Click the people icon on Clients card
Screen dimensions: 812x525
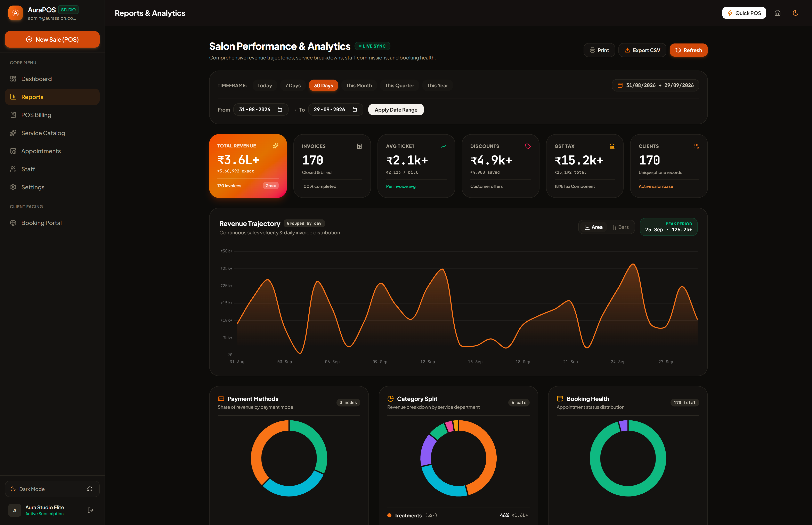(x=696, y=146)
